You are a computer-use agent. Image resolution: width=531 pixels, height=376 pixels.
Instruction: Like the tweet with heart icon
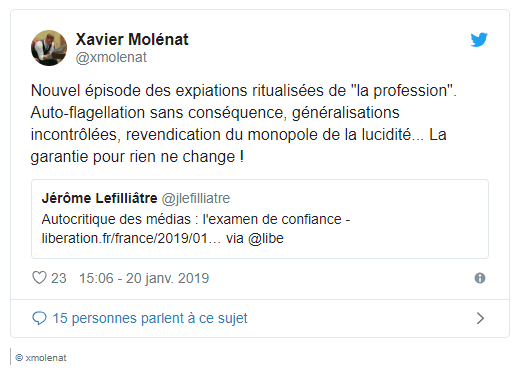coord(39,278)
